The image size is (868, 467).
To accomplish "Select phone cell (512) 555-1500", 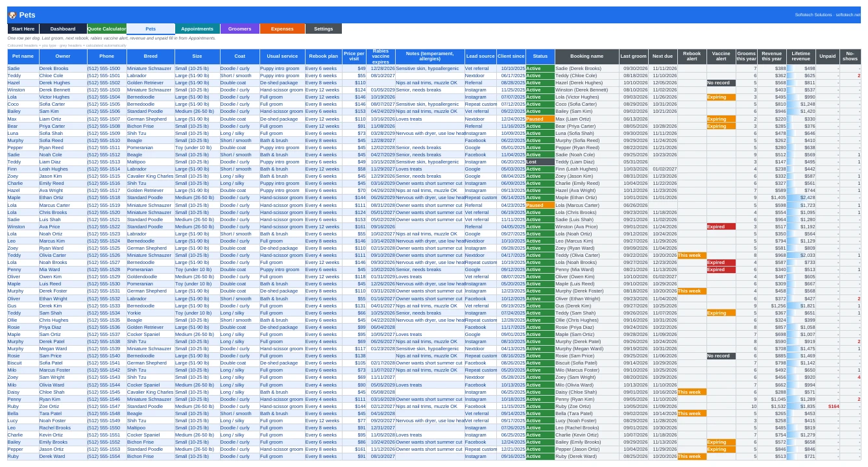I will (106, 68).
